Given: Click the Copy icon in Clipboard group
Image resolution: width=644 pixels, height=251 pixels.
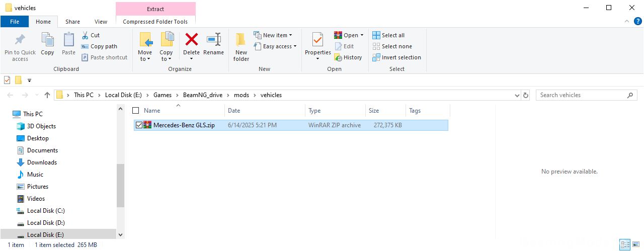Looking at the screenshot, I should tap(47, 39).
